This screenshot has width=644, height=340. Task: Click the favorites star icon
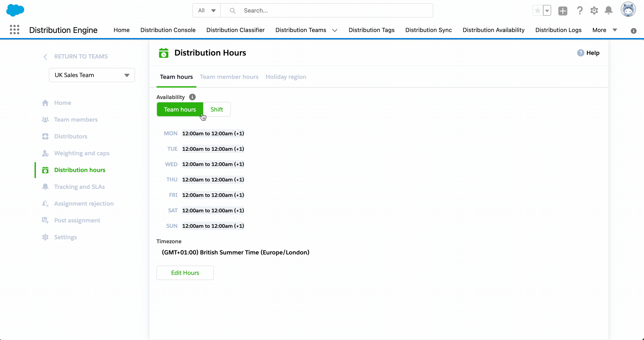pos(537,11)
